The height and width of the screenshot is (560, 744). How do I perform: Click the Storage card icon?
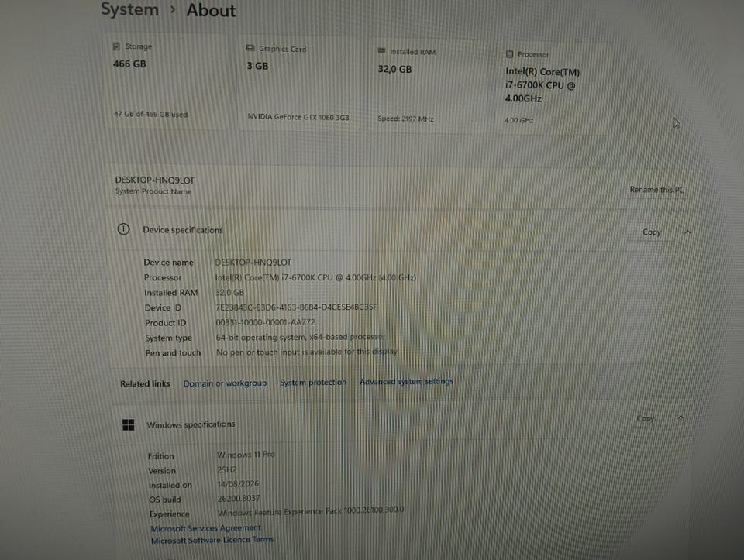click(117, 46)
